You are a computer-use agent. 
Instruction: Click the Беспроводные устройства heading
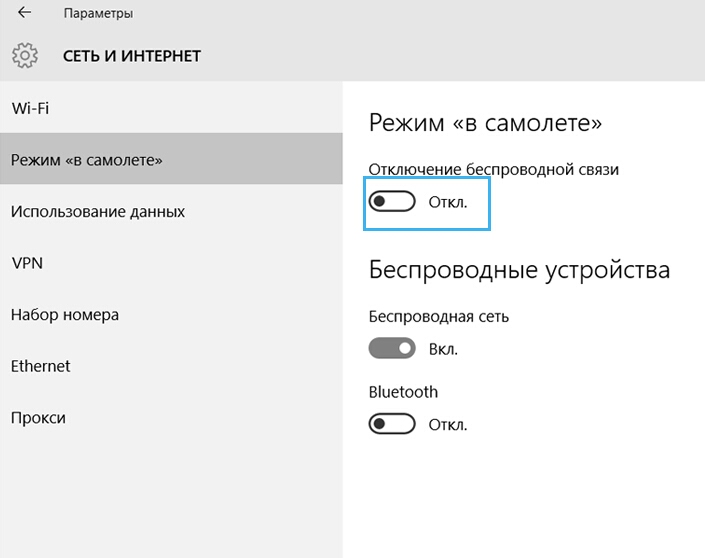(519, 271)
